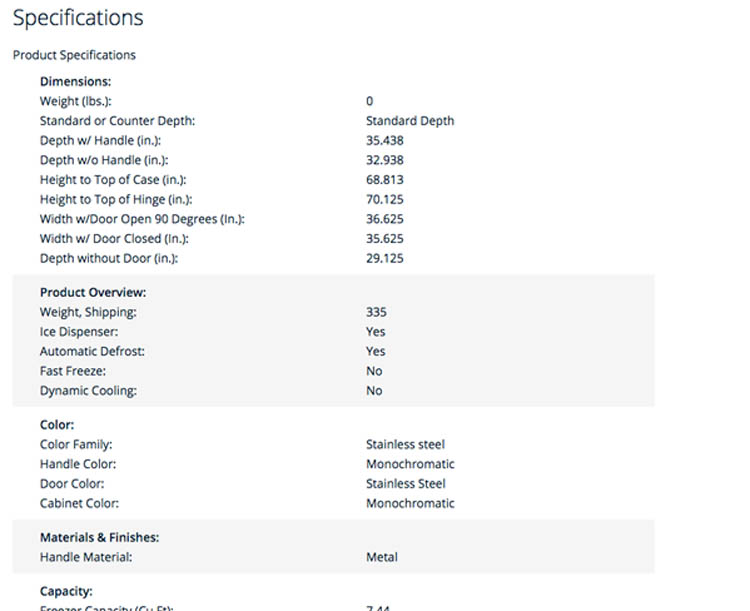Click the Depth w/o Handle (in.) label
Screen dimensions: 750x611
pos(103,160)
